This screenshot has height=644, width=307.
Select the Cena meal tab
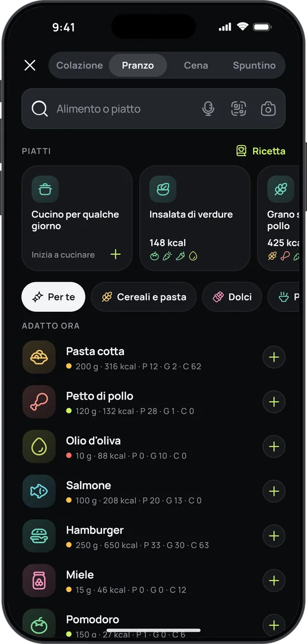(196, 65)
